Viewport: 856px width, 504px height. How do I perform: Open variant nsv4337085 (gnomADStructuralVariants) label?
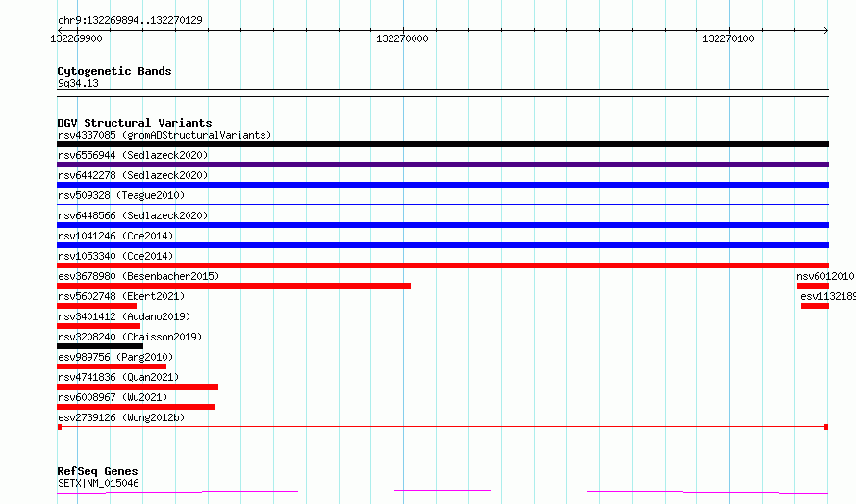[x=164, y=135]
